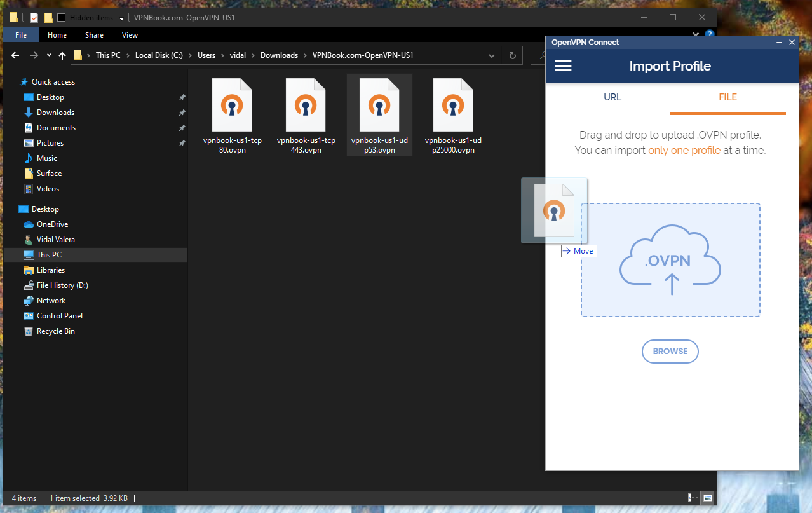The height and width of the screenshot is (513, 812).
Task: Click the pin icon beside Pictures
Action: click(182, 143)
